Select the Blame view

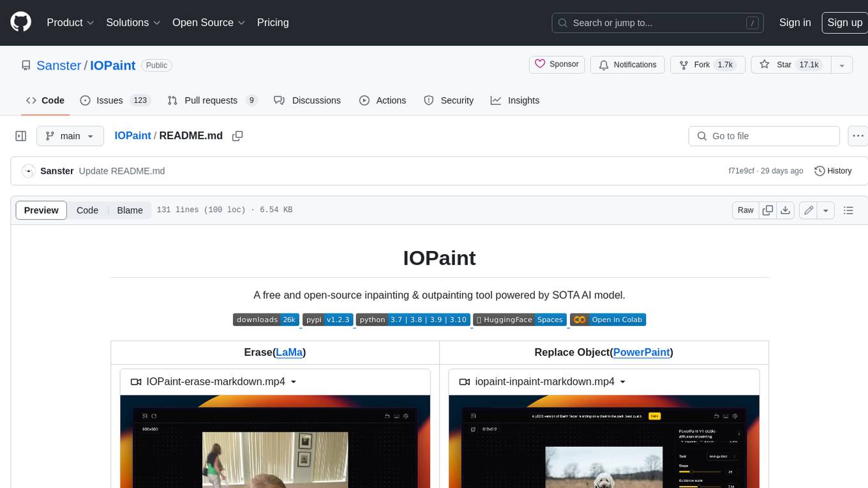(130, 210)
